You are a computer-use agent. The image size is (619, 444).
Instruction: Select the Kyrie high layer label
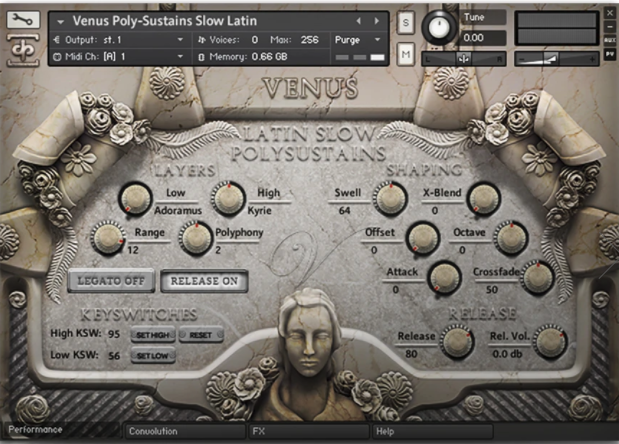pyautogui.click(x=259, y=211)
